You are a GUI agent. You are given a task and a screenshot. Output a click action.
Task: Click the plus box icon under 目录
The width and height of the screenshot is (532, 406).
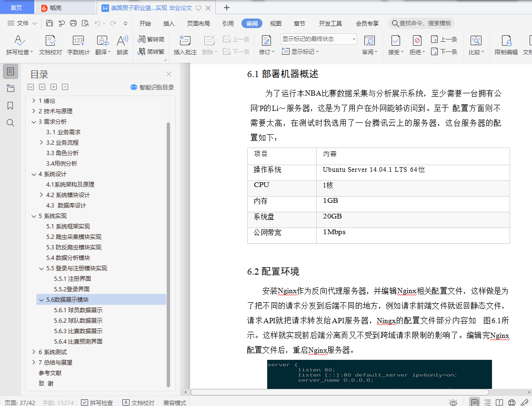[54, 87]
